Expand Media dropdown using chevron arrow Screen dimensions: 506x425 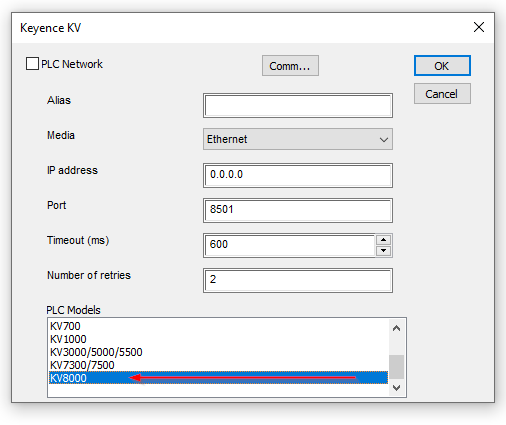(x=384, y=140)
